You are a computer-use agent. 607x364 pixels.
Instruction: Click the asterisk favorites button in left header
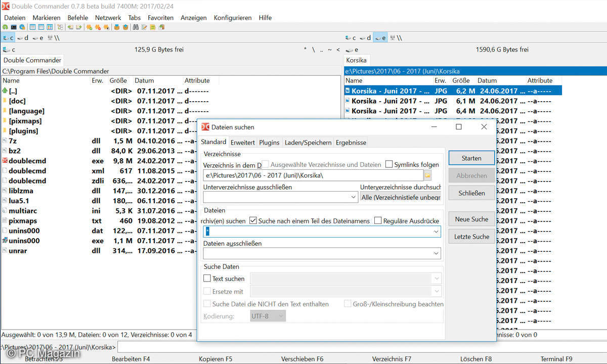(x=305, y=50)
